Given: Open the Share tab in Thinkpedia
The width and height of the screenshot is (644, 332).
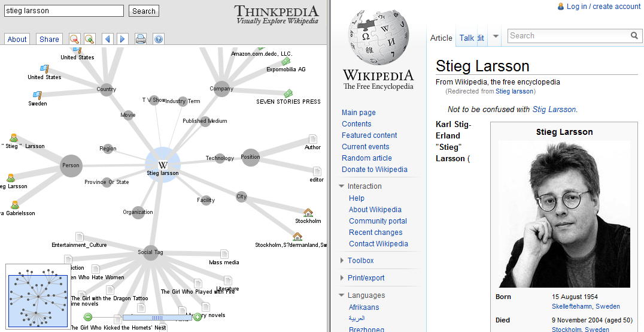Looking at the screenshot, I should click(49, 39).
